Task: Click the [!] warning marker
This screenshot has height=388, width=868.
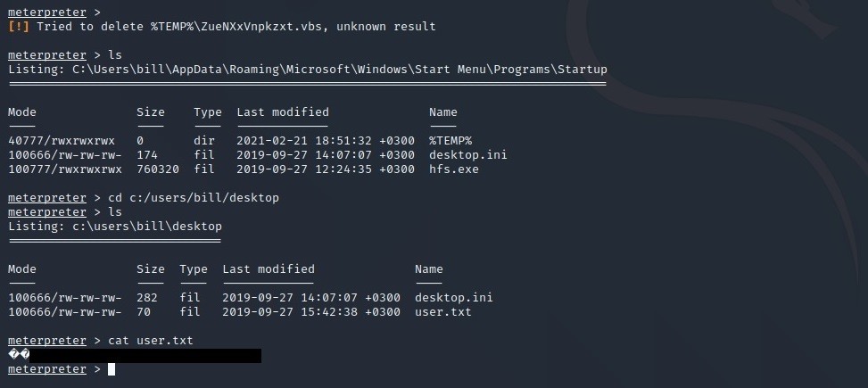Action: (19, 27)
